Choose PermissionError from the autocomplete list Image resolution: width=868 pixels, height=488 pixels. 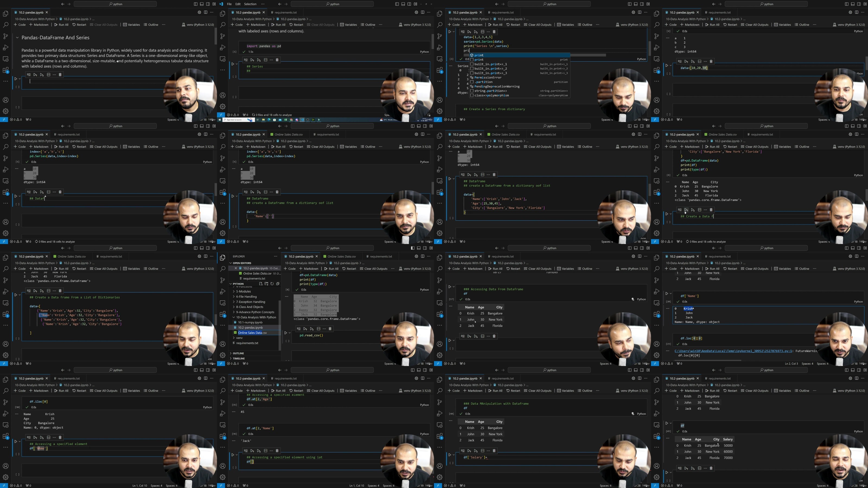tap(488, 78)
